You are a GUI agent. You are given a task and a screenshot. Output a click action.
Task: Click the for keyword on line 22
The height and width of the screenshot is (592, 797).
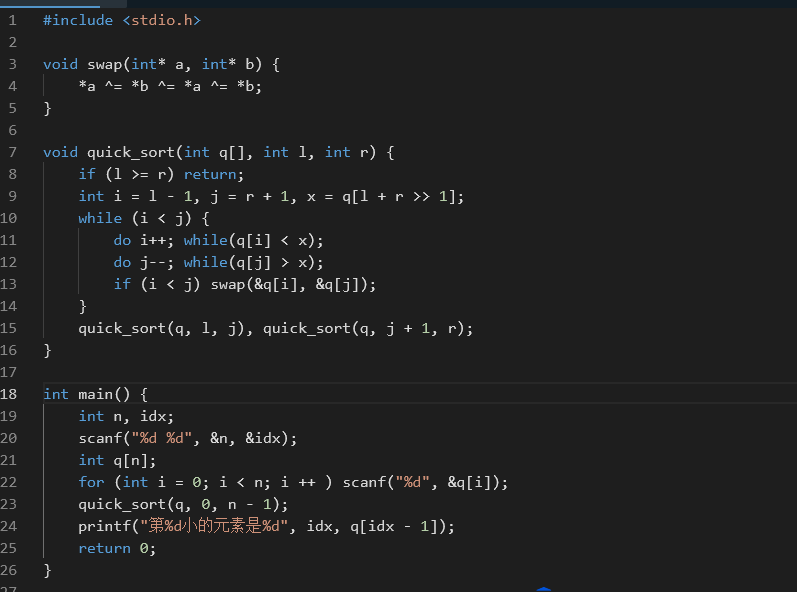pyautogui.click(x=91, y=482)
